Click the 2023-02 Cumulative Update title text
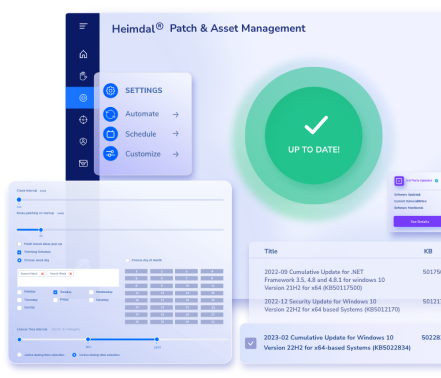This screenshot has width=441, height=378. (x=337, y=343)
